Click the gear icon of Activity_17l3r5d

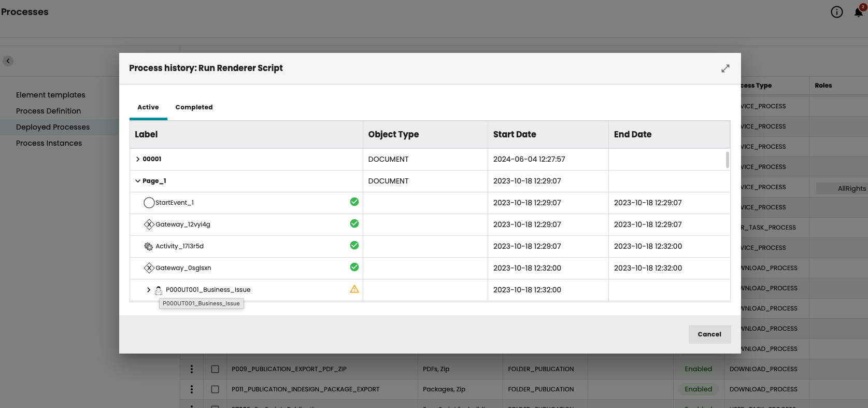pyautogui.click(x=149, y=246)
